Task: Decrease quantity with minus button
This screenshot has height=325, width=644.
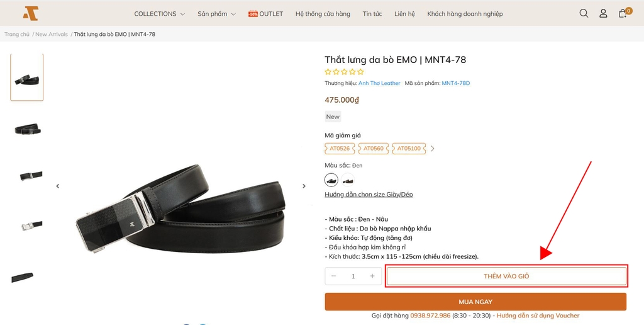Action: pos(333,276)
